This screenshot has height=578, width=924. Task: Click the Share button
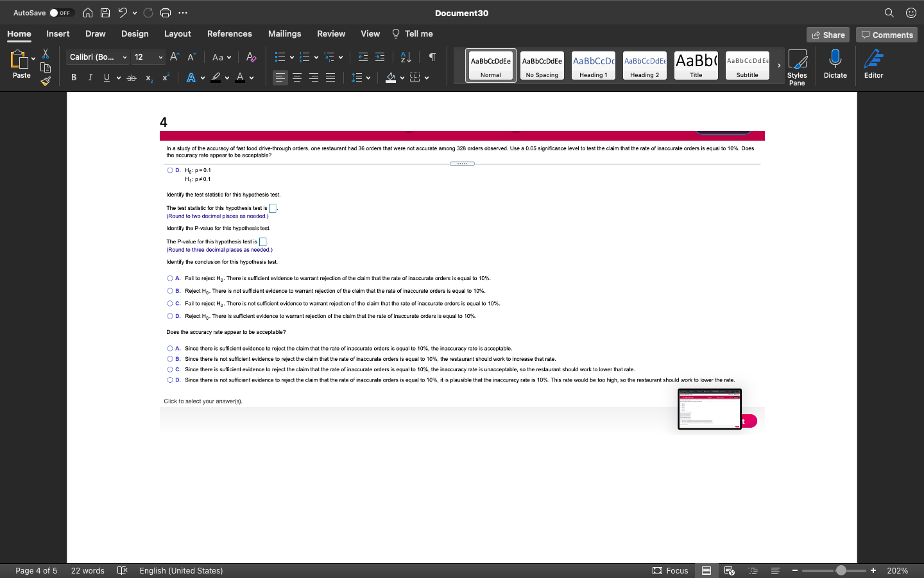828,35
